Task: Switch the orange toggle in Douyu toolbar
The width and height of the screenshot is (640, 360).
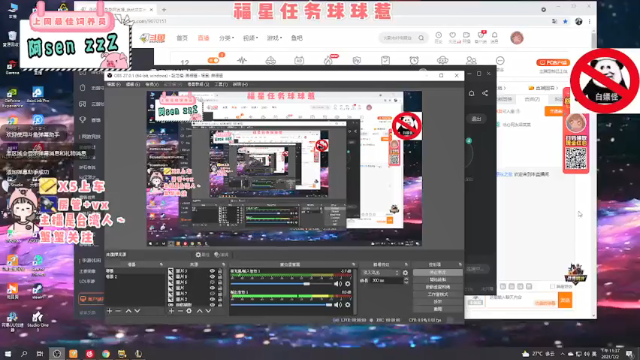Action: [213, 60]
